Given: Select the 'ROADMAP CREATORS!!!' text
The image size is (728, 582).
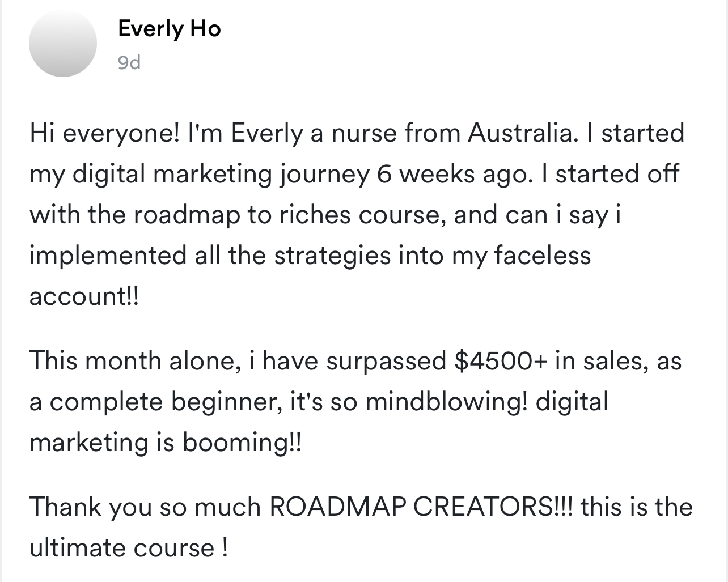Looking at the screenshot, I should coord(422,507).
